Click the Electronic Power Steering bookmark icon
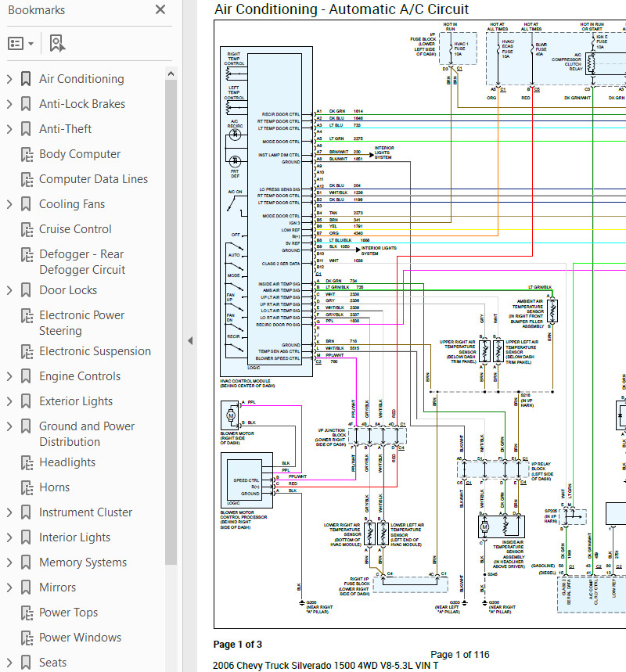The image size is (626, 672). 27,316
